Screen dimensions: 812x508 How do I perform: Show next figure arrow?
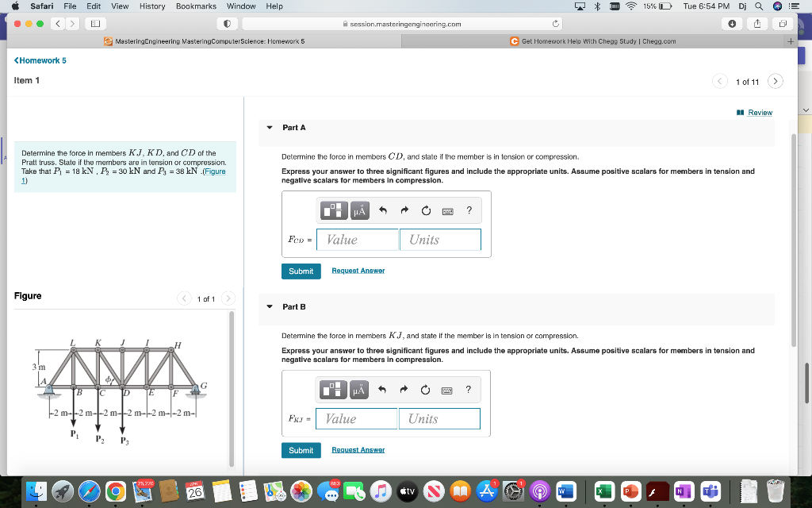pyautogui.click(x=228, y=298)
